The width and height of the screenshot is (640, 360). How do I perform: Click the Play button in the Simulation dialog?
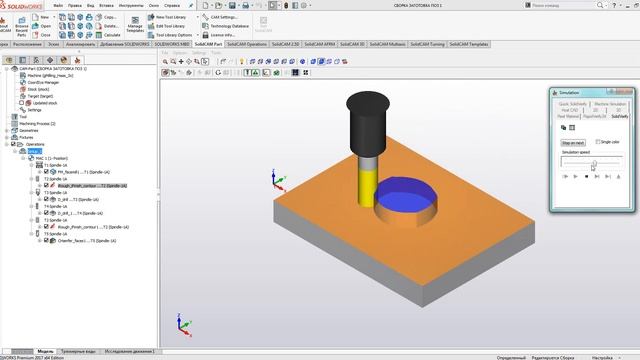(x=576, y=176)
